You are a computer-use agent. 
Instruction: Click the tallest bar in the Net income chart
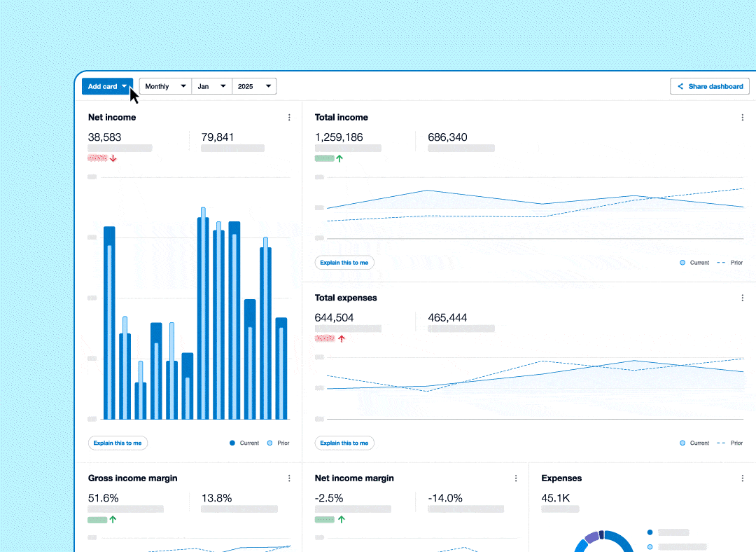202,315
